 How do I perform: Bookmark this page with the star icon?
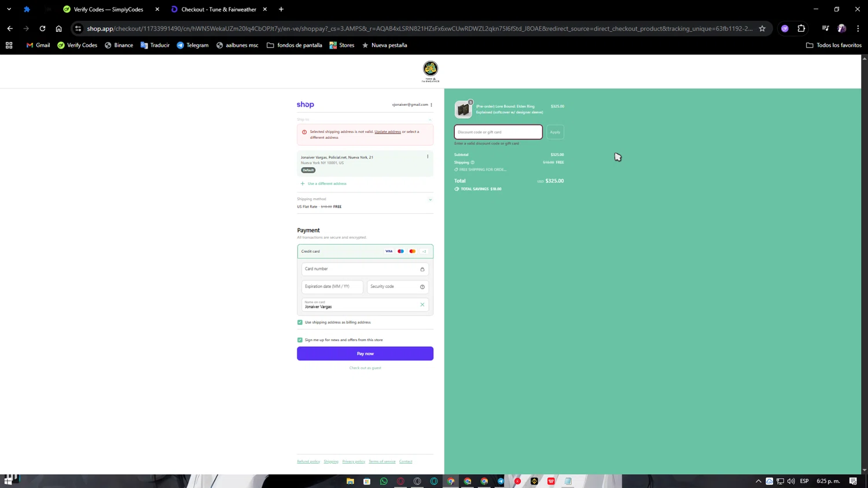tap(762, 28)
